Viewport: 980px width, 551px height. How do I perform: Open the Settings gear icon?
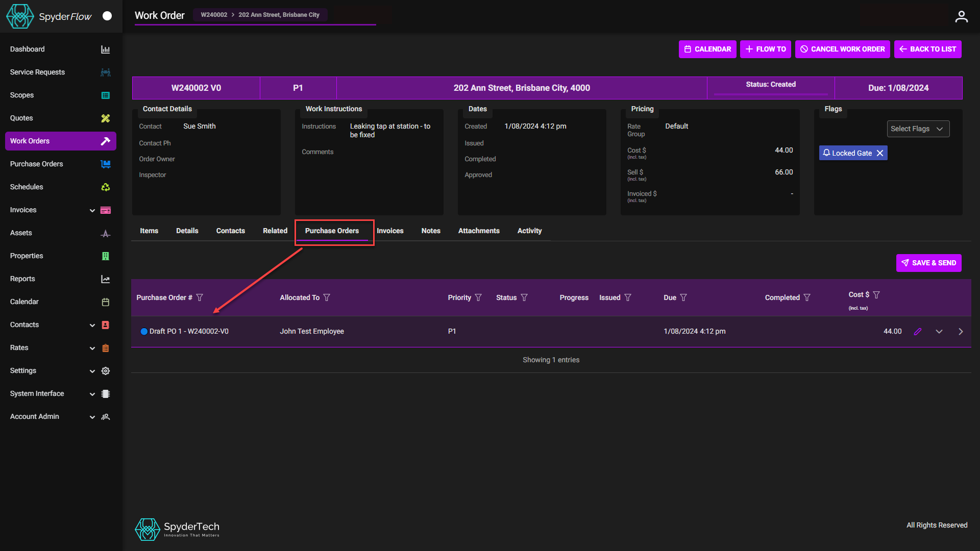(106, 370)
